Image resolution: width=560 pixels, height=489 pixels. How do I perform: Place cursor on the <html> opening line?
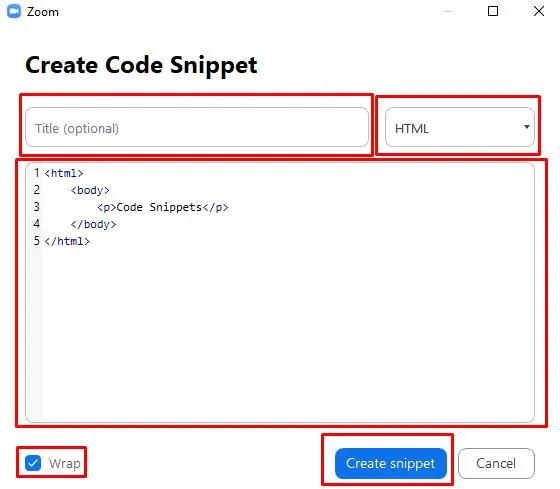(x=64, y=173)
